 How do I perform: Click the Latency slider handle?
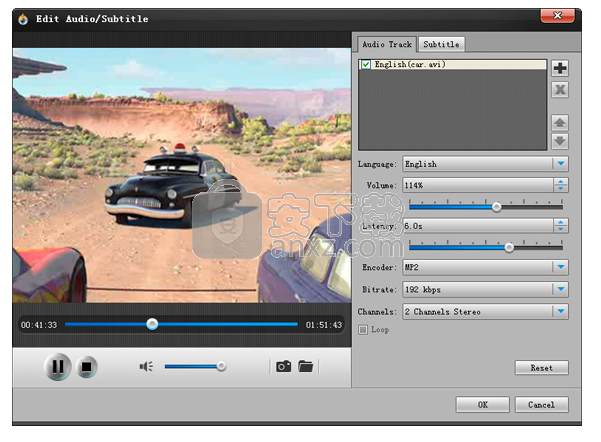[x=509, y=248]
